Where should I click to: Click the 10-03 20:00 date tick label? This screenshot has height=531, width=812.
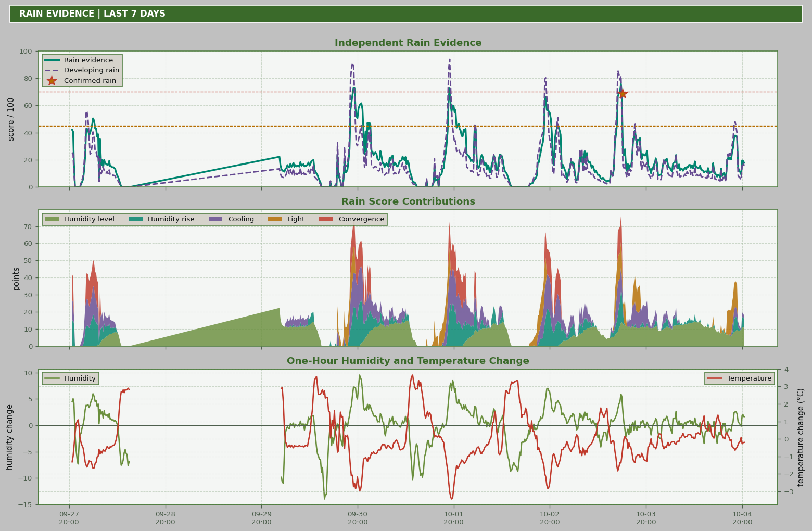pos(646,518)
